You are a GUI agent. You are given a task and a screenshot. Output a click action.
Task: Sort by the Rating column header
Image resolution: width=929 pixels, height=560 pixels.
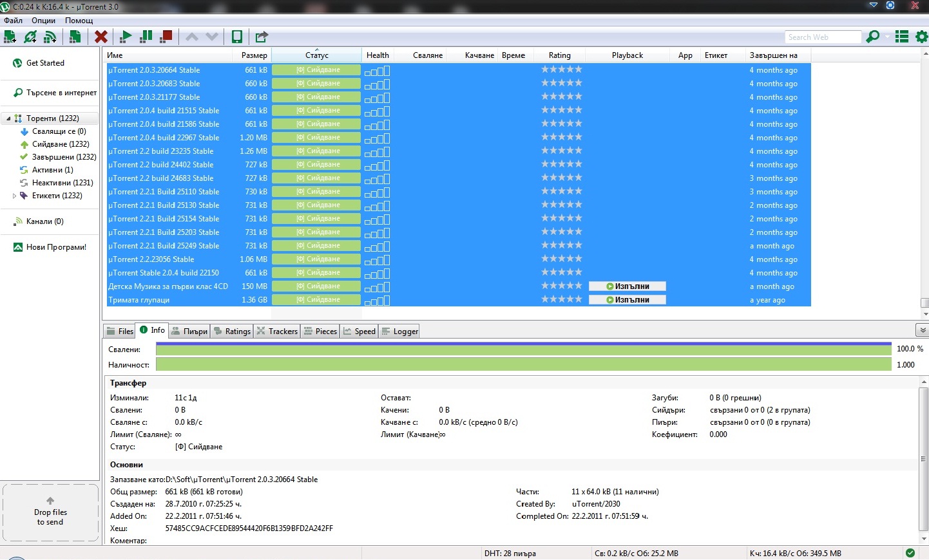tap(559, 55)
